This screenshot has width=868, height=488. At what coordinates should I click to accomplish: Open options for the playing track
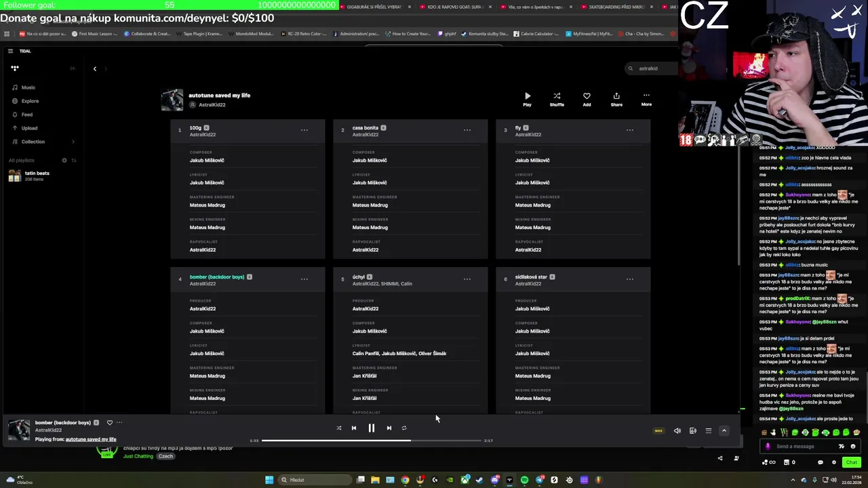(119, 422)
